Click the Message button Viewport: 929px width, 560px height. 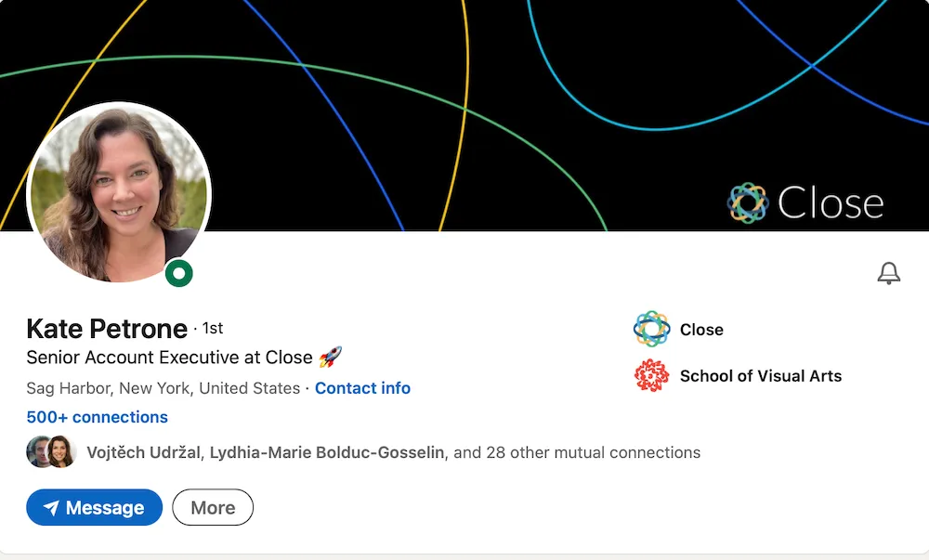pyautogui.click(x=94, y=507)
